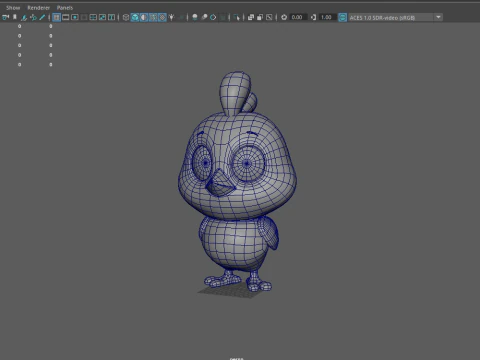Open the Renderer menu
The height and width of the screenshot is (360, 480).
coord(38,7)
